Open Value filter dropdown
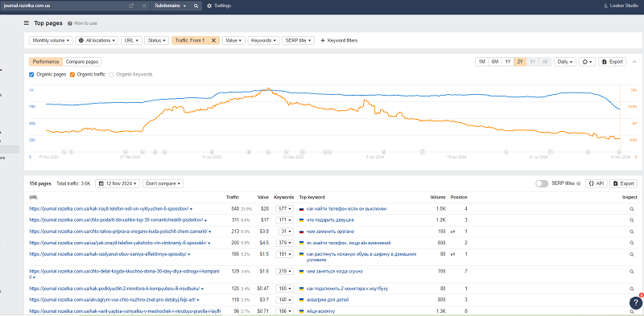This screenshot has height=316, width=644. tap(233, 41)
